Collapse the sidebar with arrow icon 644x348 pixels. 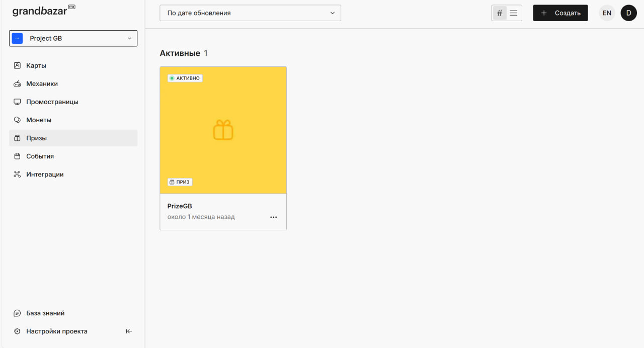(129, 331)
